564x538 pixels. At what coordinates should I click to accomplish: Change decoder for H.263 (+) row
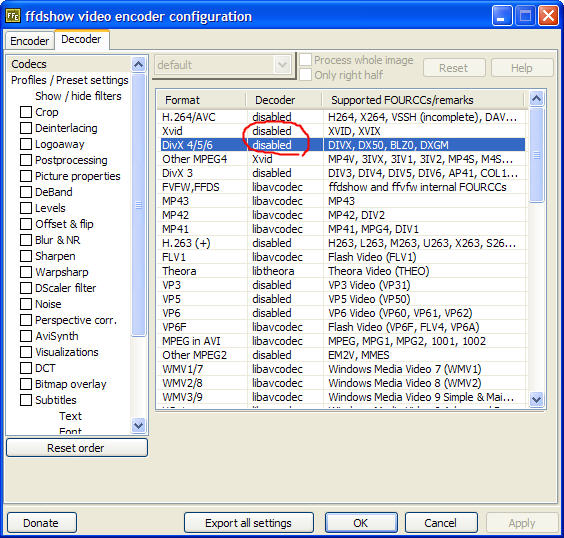pos(285,243)
